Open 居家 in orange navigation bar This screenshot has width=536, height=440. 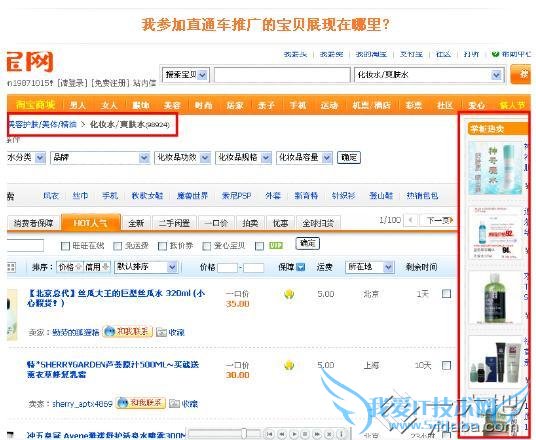[x=235, y=105]
